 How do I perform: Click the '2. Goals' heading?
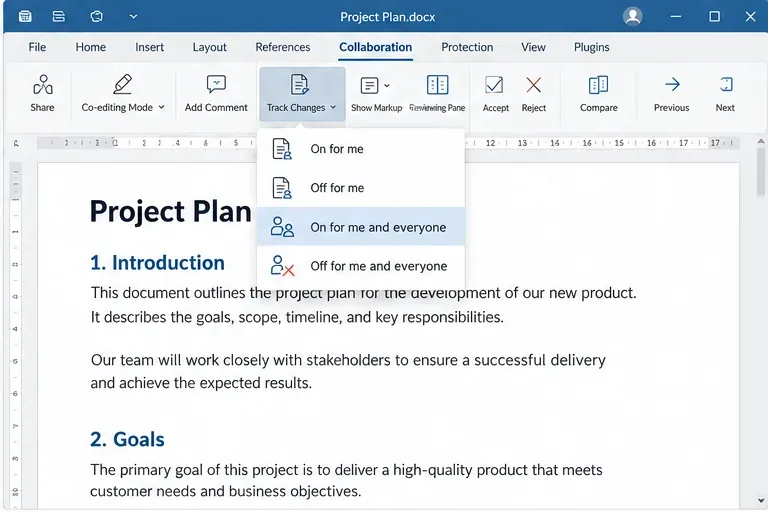127,439
